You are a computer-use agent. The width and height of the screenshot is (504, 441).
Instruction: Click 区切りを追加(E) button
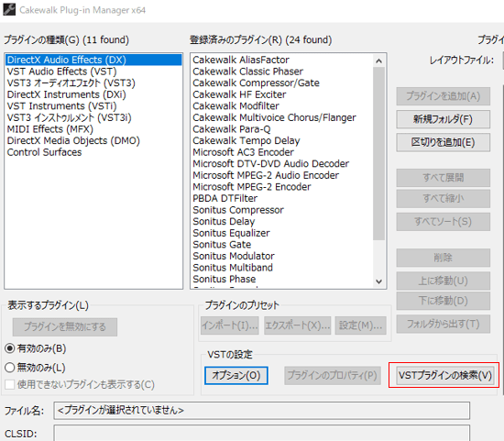point(444,142)
